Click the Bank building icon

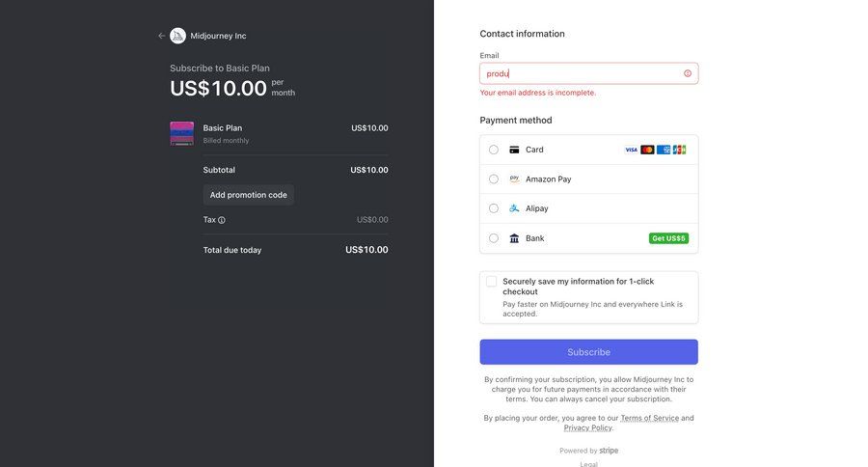point(515,238)
